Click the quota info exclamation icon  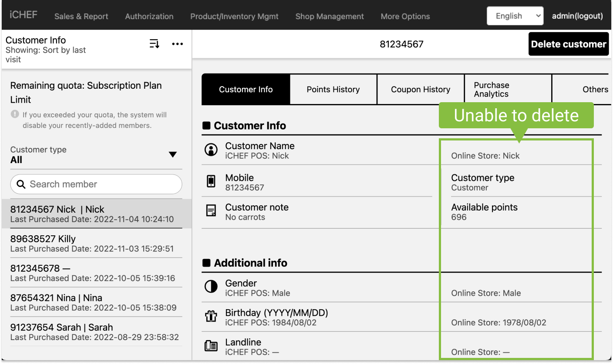[15, 114]
